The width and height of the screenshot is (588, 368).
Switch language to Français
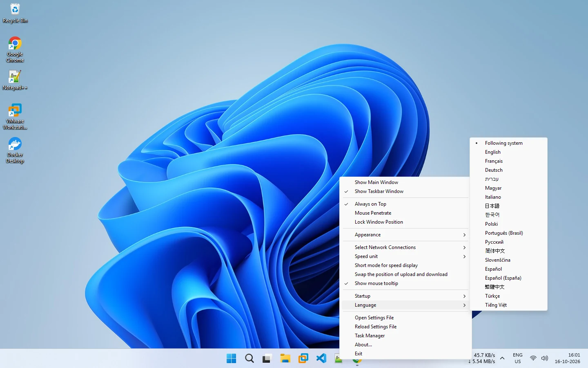[x=508, y=161]
